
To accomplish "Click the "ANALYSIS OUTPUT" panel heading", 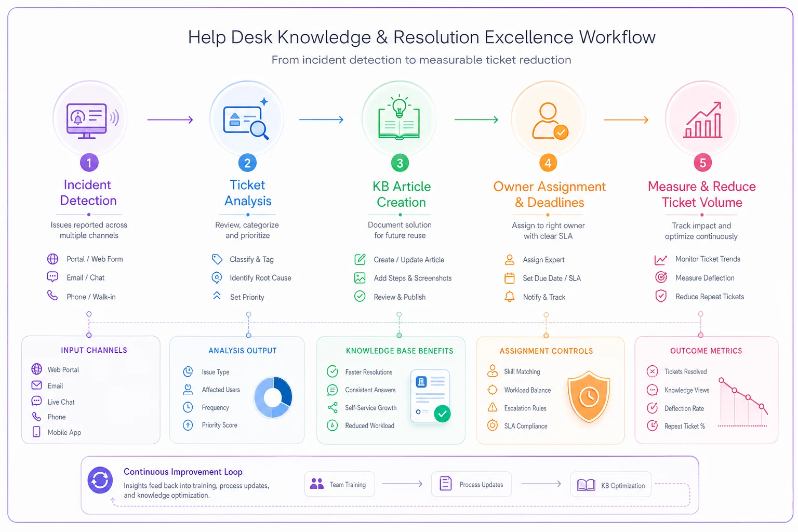I will pos(243,351).
